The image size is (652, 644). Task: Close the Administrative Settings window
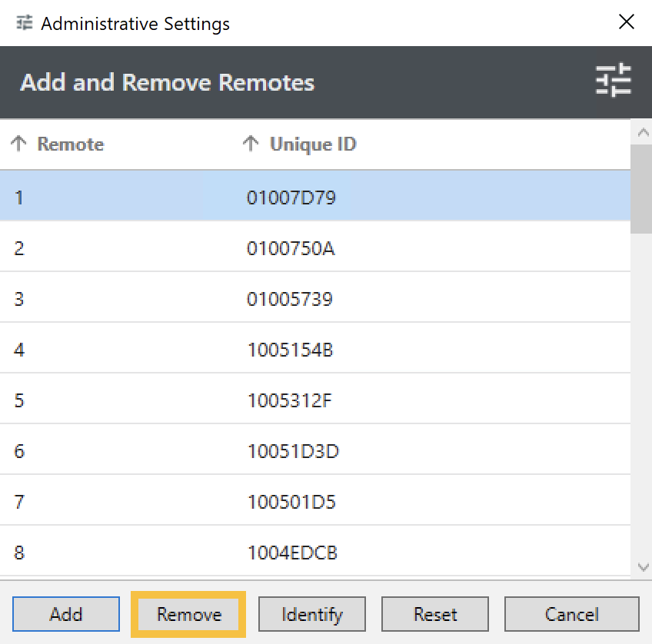pyautogui.click(x=627, y=22)
